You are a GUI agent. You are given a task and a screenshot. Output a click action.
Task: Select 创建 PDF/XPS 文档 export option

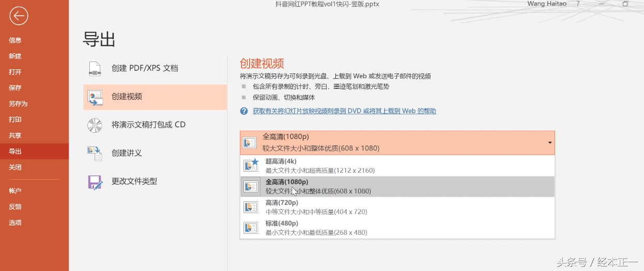point(155,68)
